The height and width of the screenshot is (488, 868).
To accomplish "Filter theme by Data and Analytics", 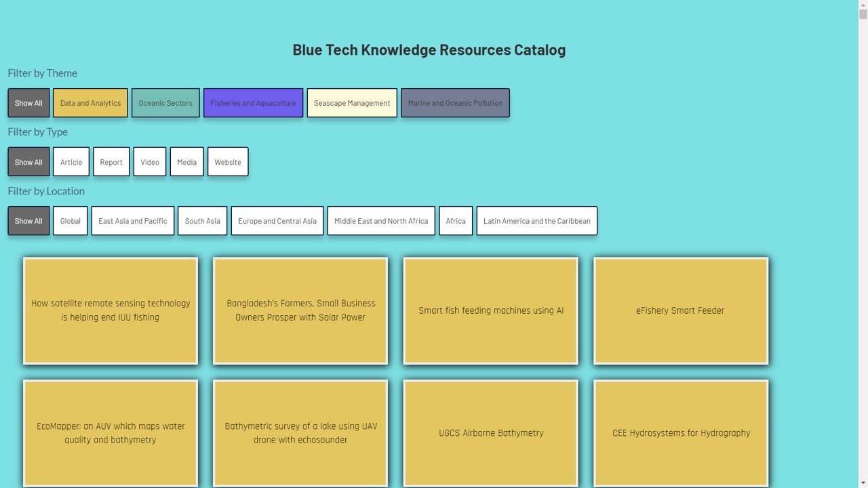I will pos(90,103).
